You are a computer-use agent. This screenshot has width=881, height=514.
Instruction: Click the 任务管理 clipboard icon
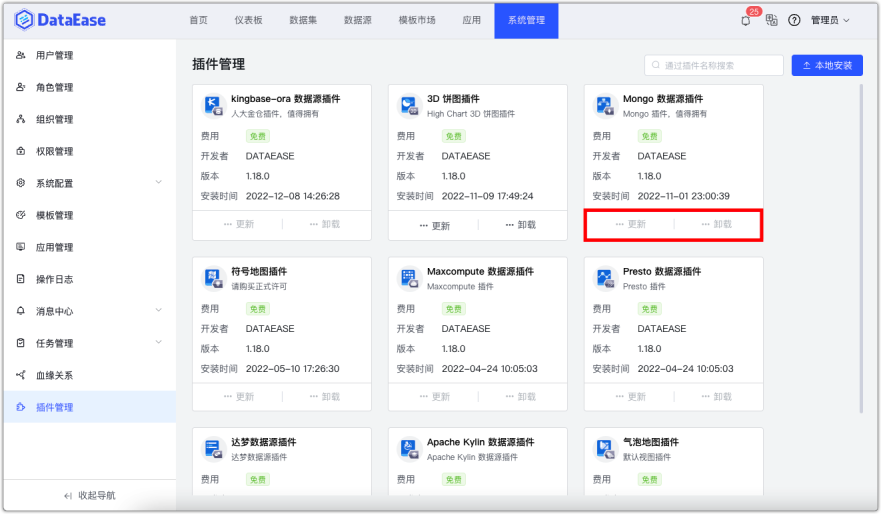(x=21, y=343)
